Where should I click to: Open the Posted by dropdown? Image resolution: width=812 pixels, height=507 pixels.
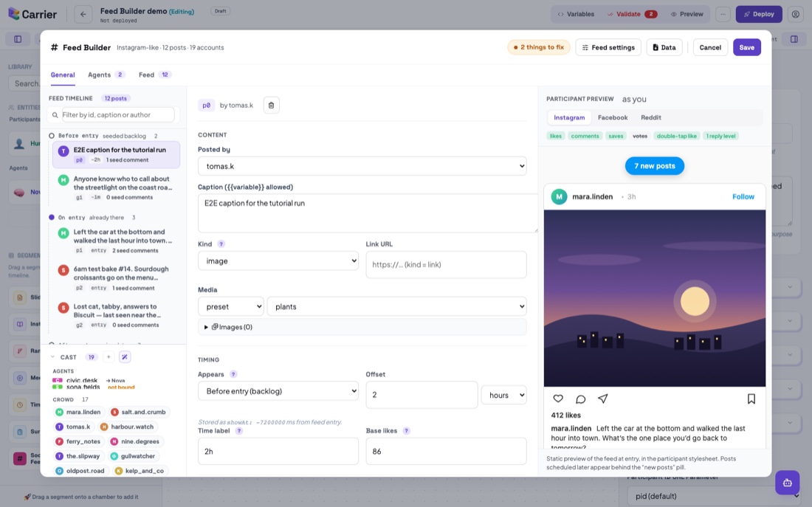pyautogui.click(x=362, y=166)
